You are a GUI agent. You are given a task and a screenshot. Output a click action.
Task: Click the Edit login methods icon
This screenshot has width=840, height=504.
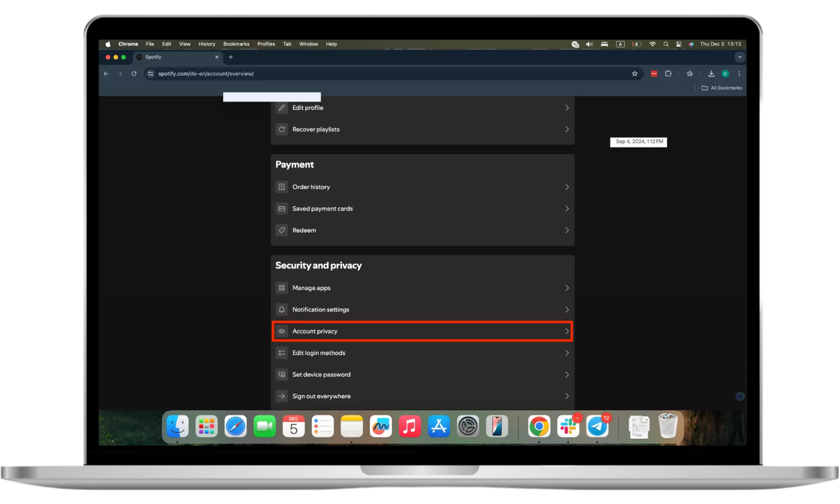click(x=282, y=353)
